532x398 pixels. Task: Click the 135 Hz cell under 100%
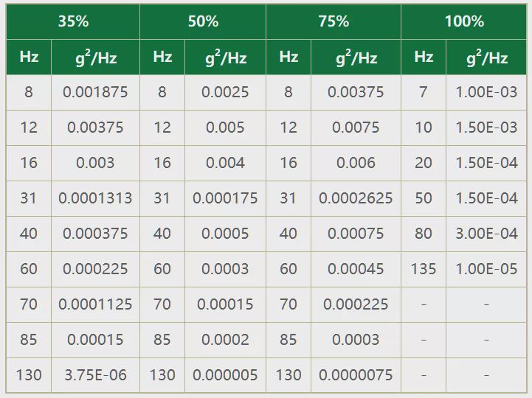tap(424, 269)
